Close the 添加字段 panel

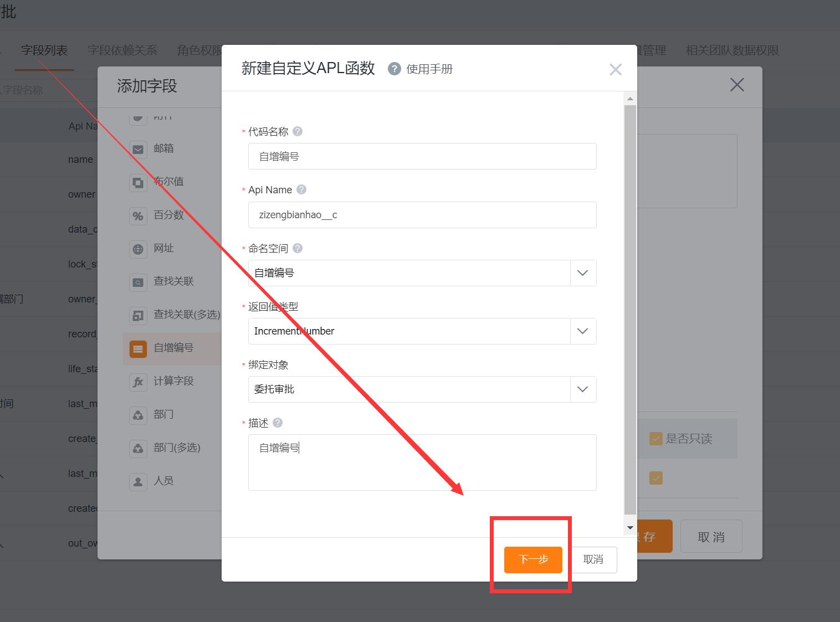click(737, 85)
